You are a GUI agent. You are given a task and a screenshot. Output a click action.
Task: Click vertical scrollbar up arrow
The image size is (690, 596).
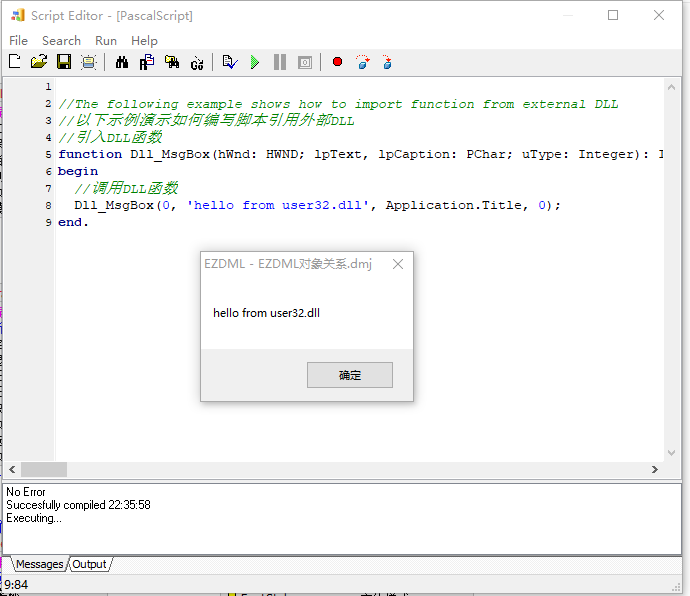(672, 87)
